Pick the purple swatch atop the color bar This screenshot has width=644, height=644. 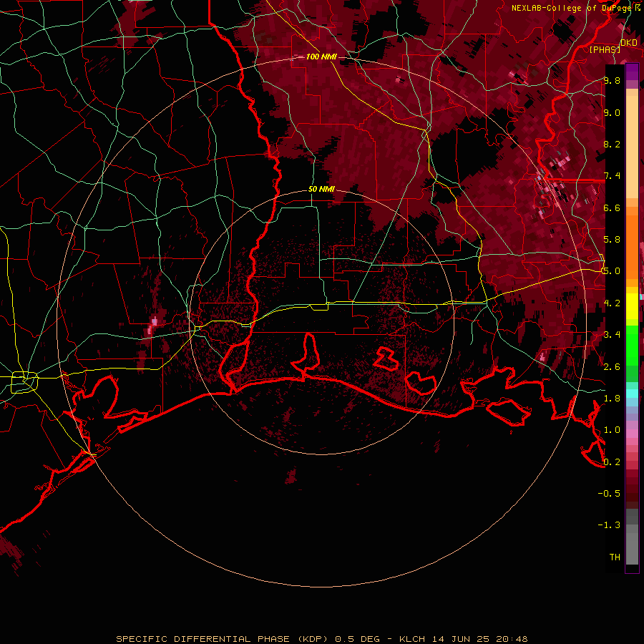(632, 72)
